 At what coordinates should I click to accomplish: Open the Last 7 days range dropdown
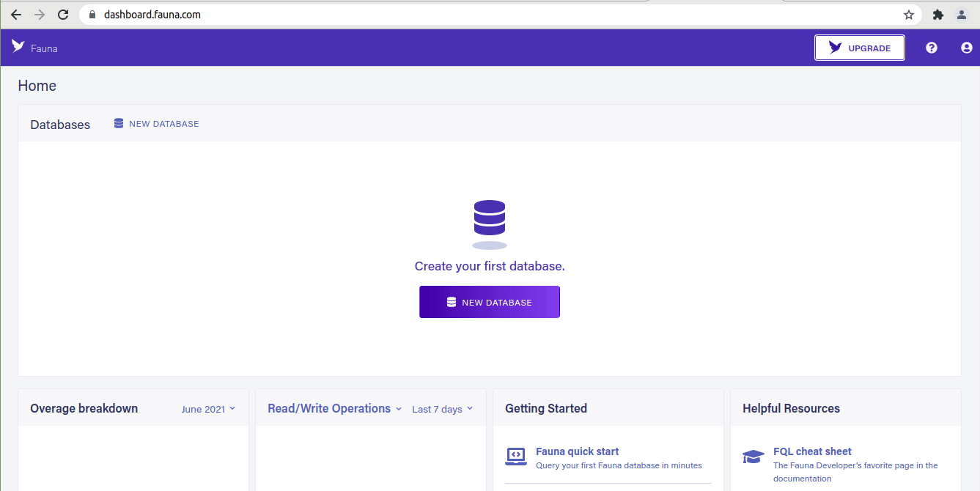click(443, 409)
